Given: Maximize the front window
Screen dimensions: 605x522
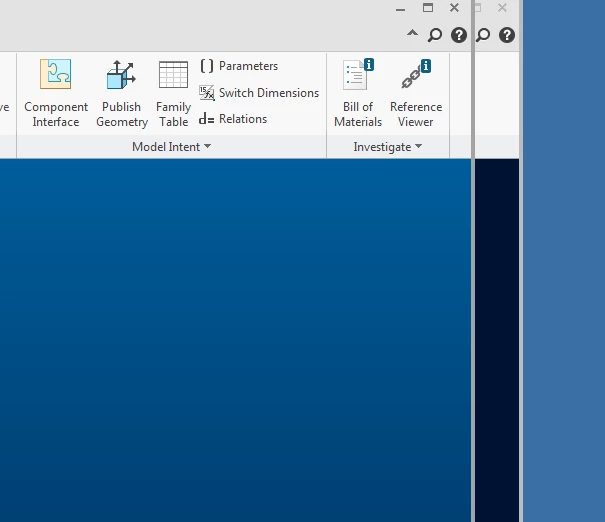Looking at the screenshot, I should tap(428, 8).
